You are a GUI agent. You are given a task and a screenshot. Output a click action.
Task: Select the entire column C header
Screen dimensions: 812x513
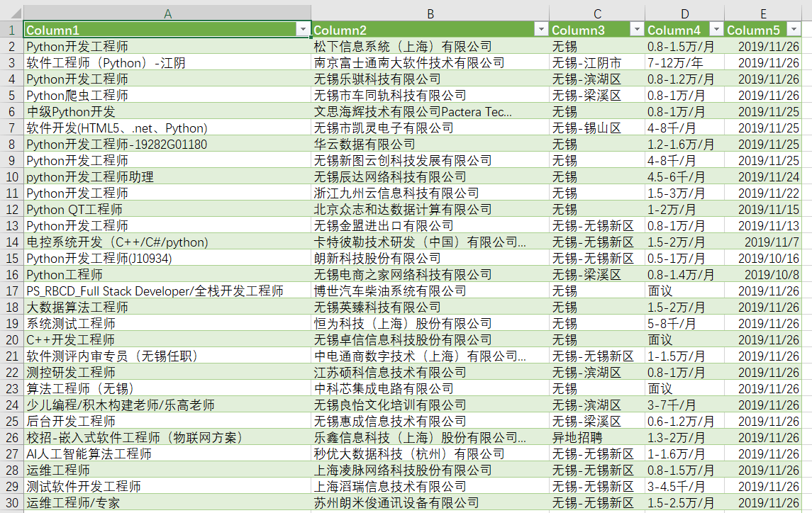[596, 13]
